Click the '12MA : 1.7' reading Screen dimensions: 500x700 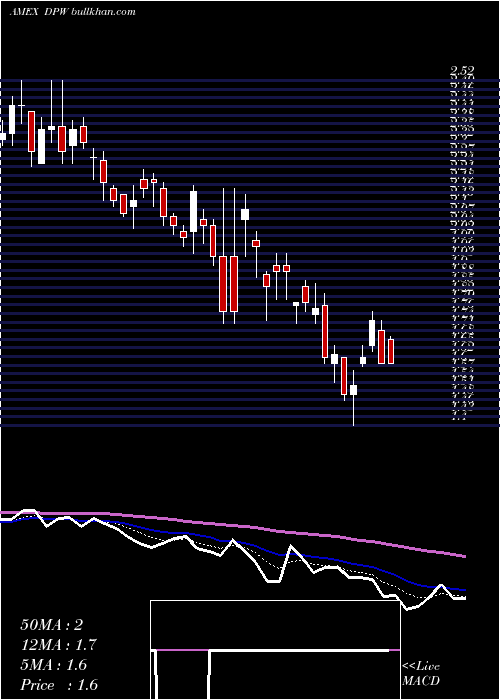58,645
